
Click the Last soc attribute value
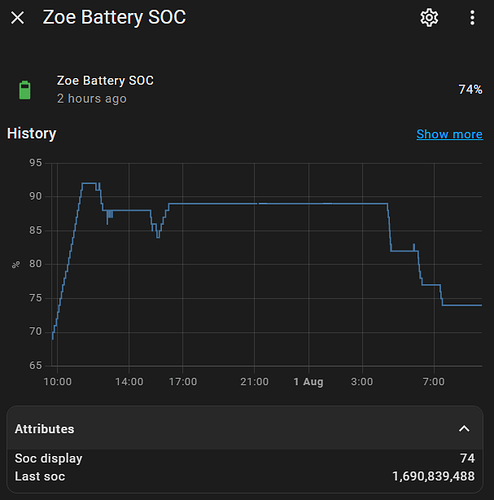(433, 476)
